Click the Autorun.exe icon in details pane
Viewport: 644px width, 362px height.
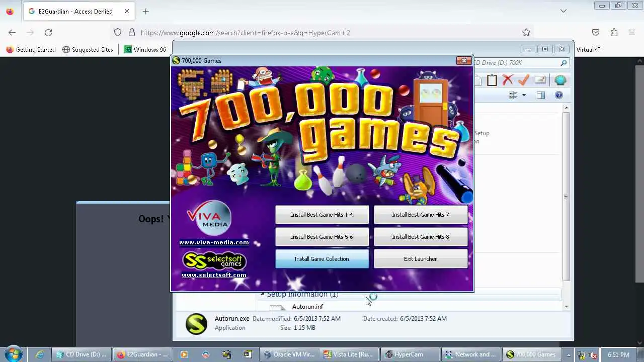(x=196, y=324)
